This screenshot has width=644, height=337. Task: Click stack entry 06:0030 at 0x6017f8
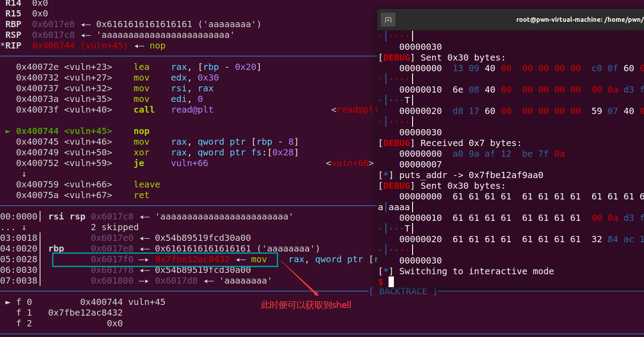pos(126,270)
